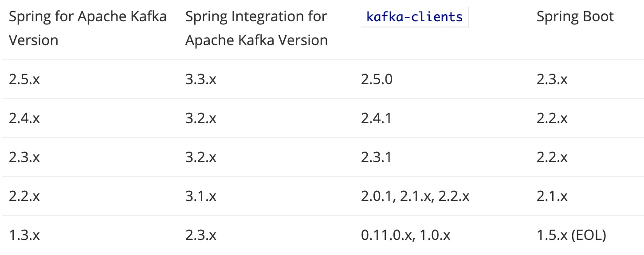The image size is (644, 255).
Task: Click the 0.11.0.x, 1.0.x cell
Action: [405, 236]
